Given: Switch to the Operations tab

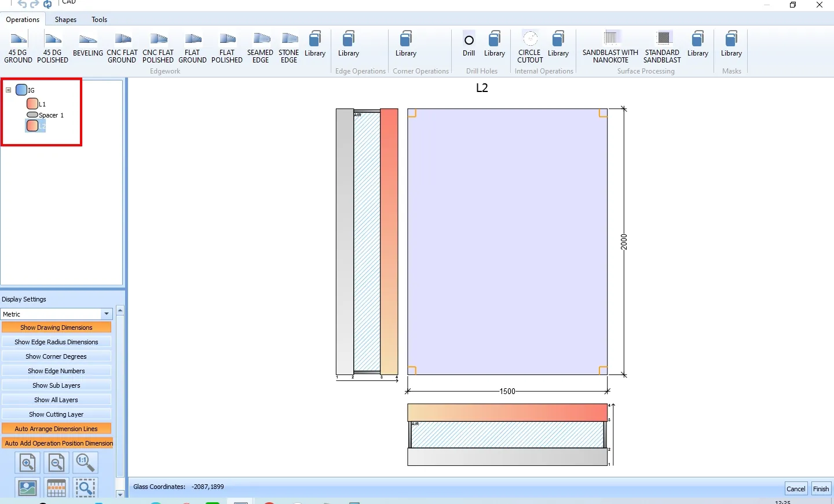Looking at the screenshot, I should click(x=23, y=20).
